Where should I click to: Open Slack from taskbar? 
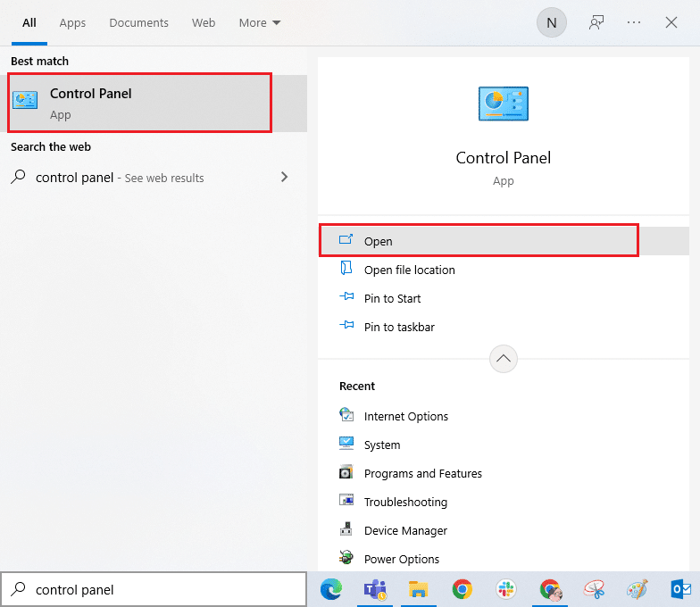click(x=505, y=589)
